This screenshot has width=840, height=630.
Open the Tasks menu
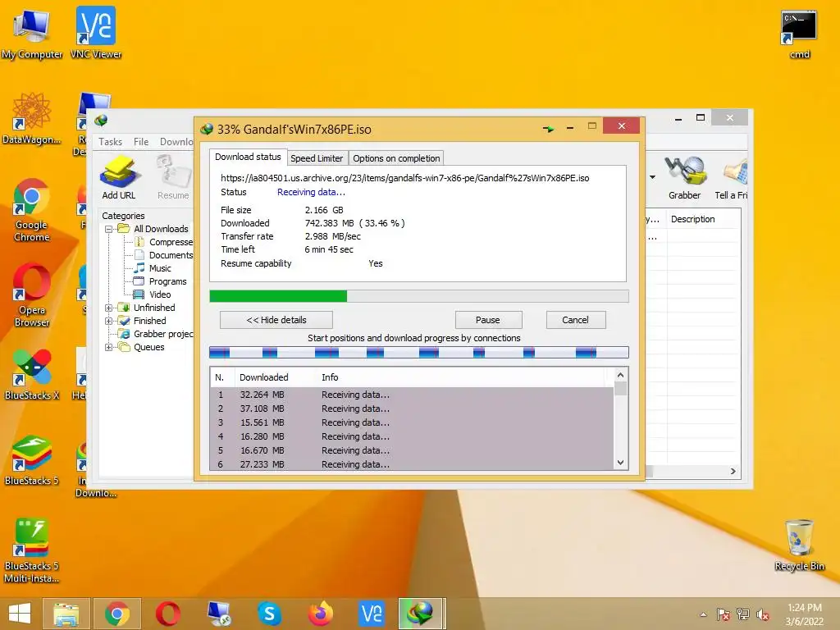tap(111, 141)
